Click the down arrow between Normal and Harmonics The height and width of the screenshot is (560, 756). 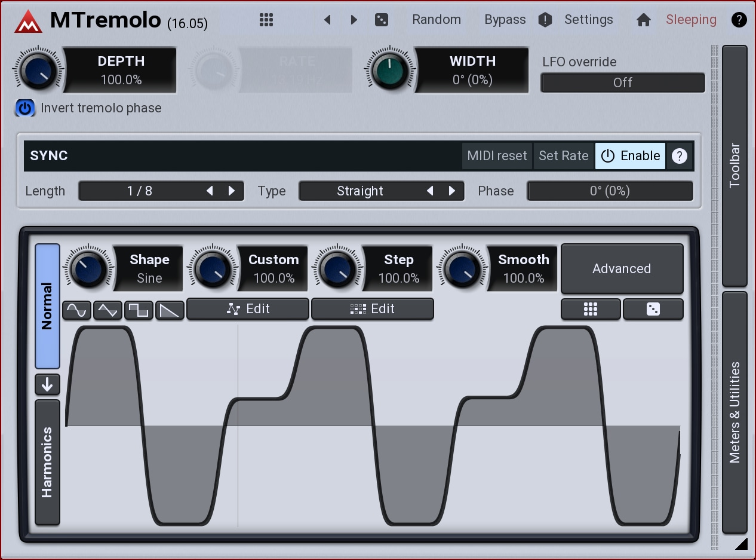(x=47, y=384)
